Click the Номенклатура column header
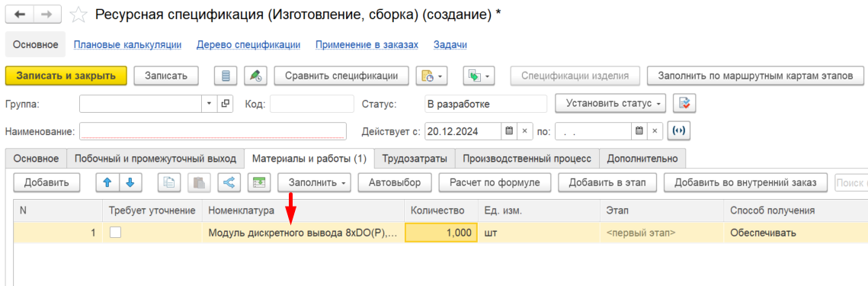Viewport: 868px width, 286px height. (303, 210)
